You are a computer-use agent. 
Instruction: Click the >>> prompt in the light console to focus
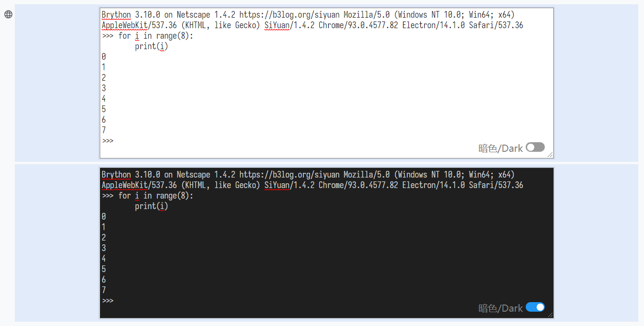107,141
